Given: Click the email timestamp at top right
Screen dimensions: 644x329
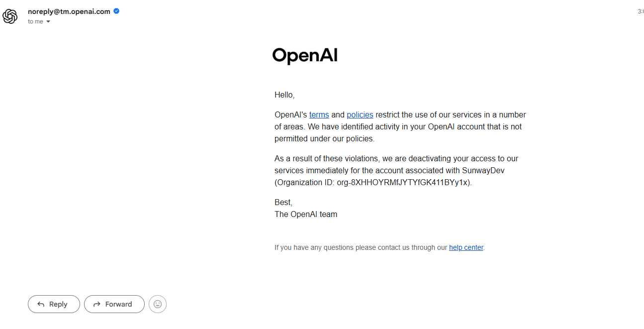Looking at the screenshot, I should click(641, 11).
